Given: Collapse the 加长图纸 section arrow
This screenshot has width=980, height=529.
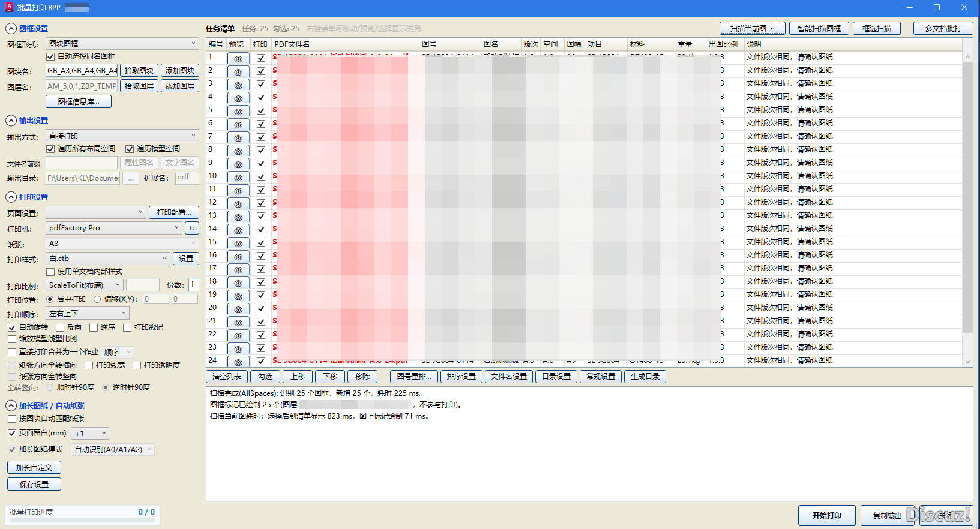Looking at the screenshot, I should pyautogui.click(x=11, y=406).
